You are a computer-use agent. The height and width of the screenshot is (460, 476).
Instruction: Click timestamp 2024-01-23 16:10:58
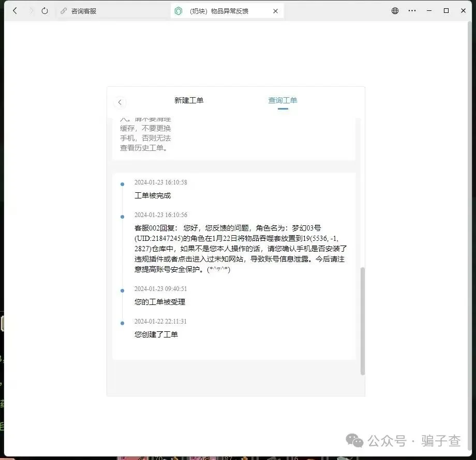click(160, 182)
